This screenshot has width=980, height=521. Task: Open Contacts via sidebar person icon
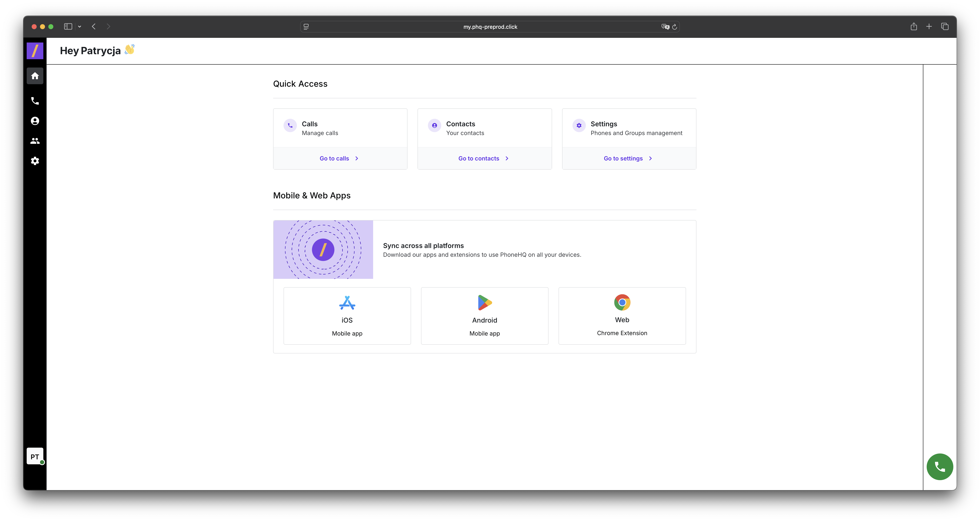tap(35, 121)
